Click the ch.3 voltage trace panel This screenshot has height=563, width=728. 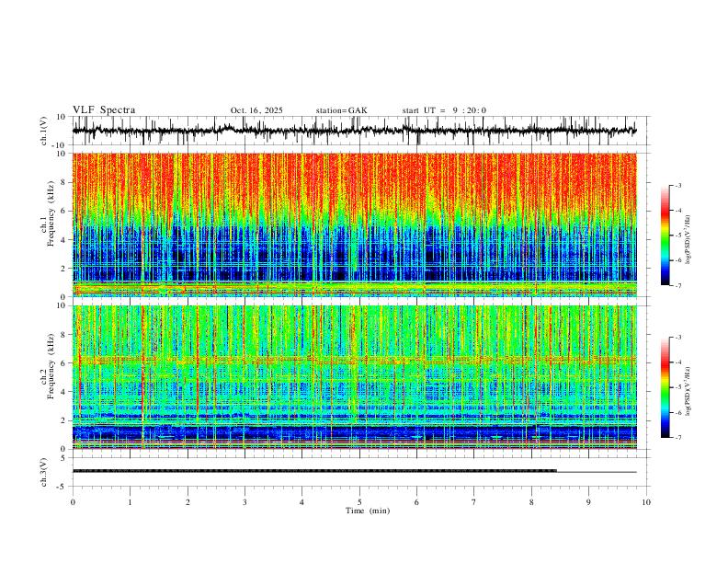pyautogui.click(x=361, y=472)
